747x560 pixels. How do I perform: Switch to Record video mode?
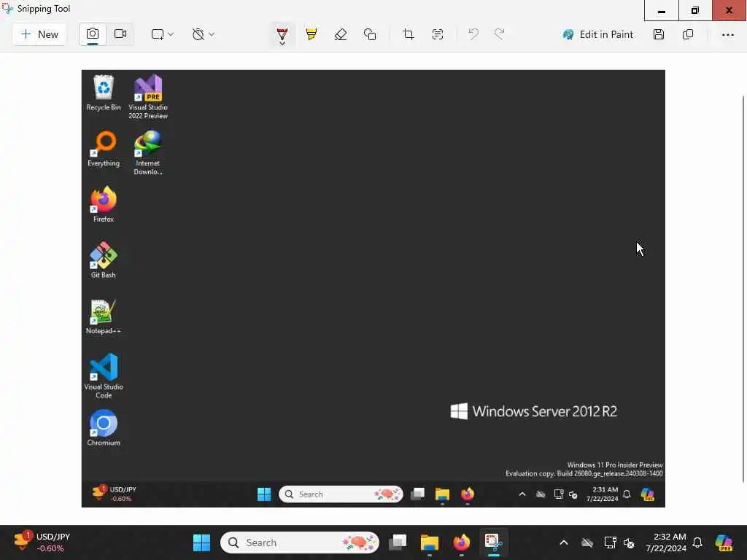(x=120, y=34)
